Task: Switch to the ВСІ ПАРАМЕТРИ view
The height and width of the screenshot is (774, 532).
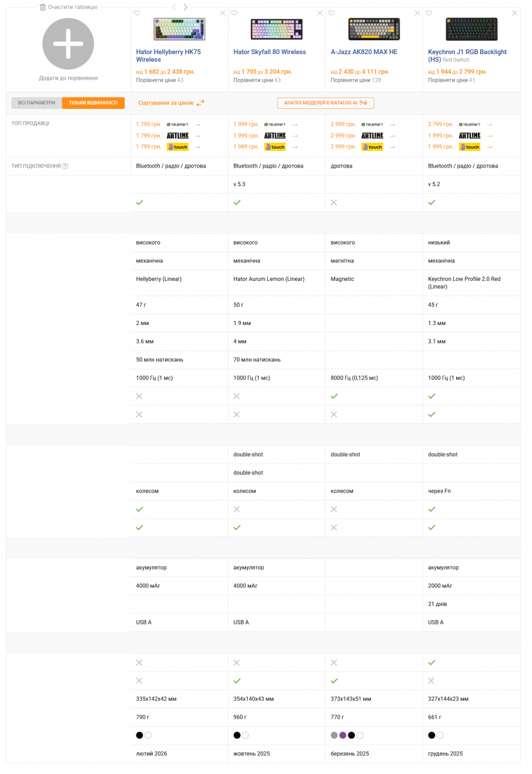Action: coord(36,103)
